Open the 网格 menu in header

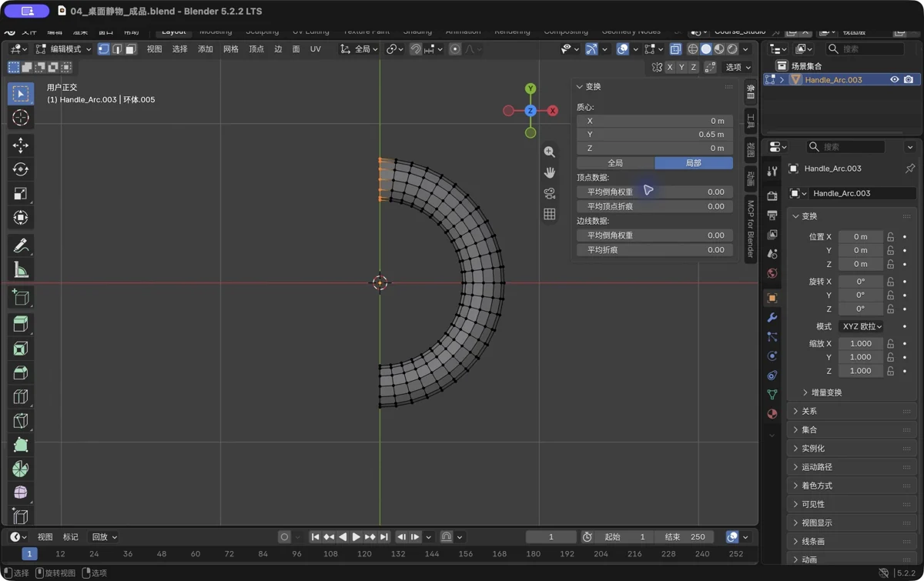(231, 49)
